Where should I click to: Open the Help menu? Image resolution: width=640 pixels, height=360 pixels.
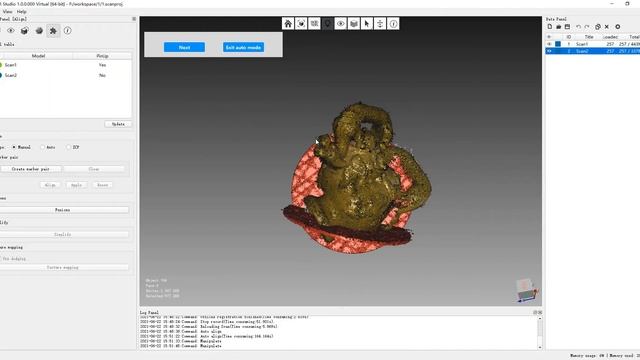pyautogui.click(x=22, y=12)
